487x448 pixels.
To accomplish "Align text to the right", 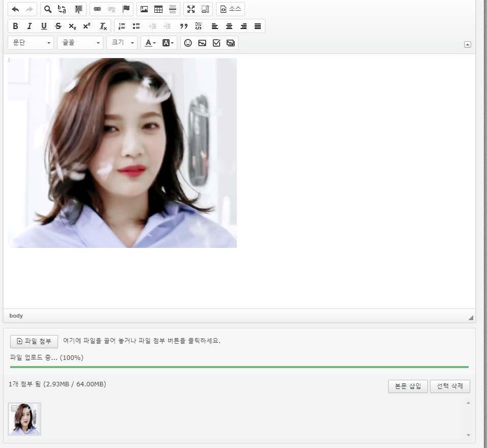I will (243, 26).
